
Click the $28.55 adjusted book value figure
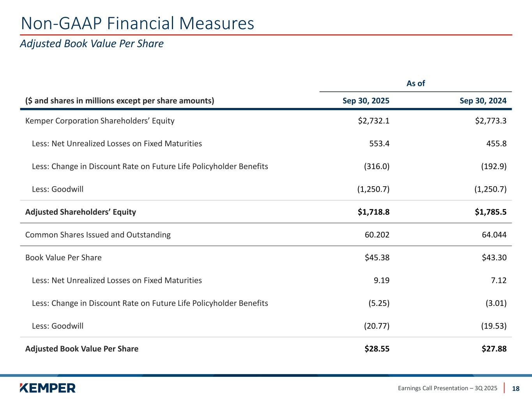coord(377,349)
